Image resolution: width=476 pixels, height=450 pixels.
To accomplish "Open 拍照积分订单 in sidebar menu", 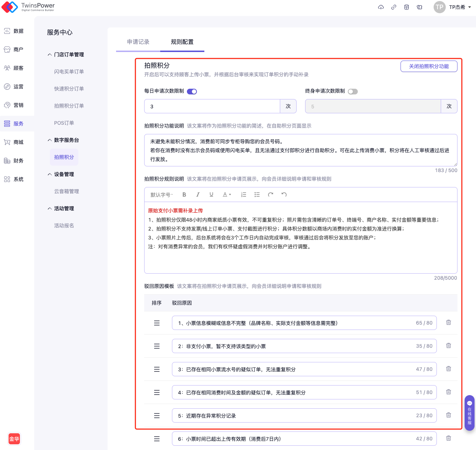I will 69,106.
